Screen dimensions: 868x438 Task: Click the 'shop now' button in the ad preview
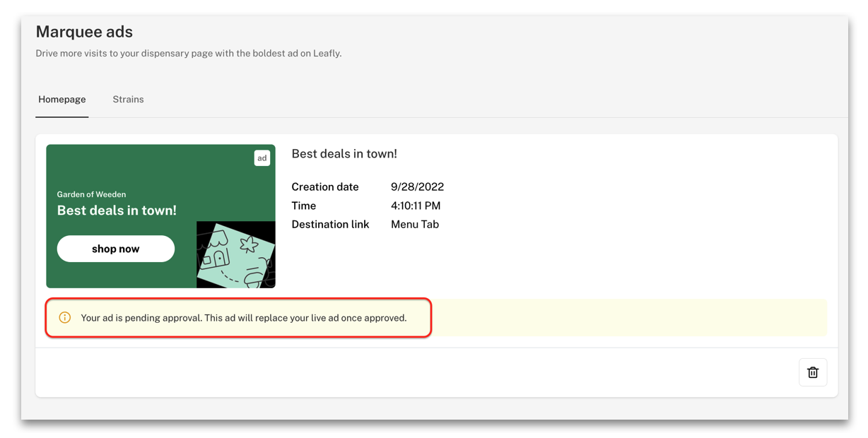coord(116,249)
